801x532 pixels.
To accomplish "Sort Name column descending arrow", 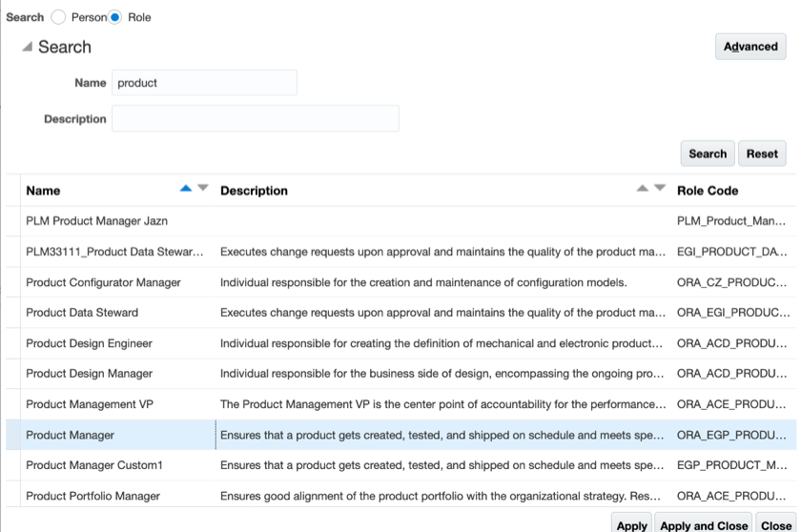I will 202,189.
